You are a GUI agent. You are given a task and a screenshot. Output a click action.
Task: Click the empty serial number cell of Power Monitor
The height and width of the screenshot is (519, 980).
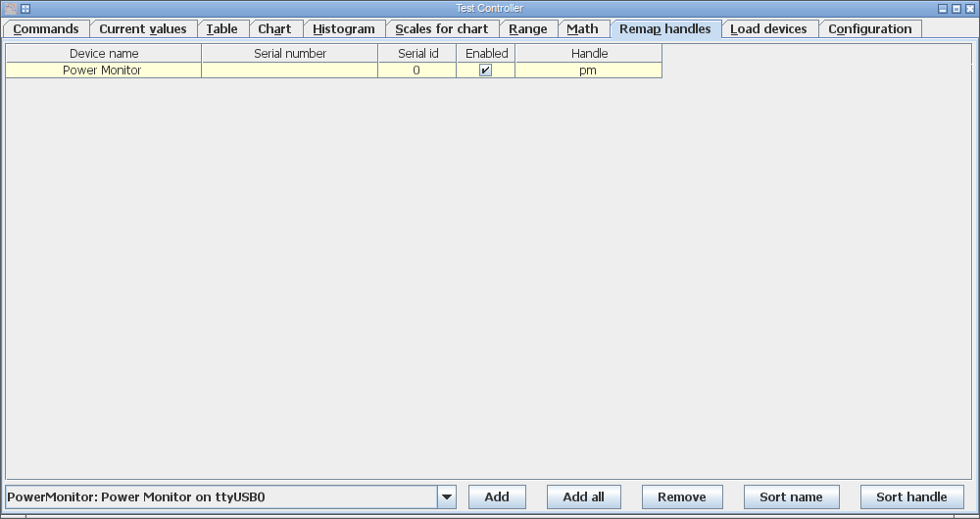point(290,71)
